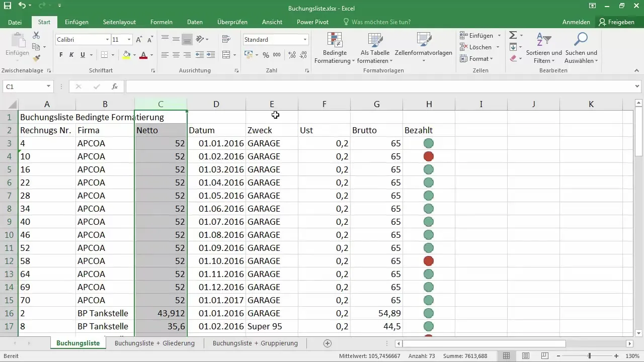
Task: Expand the formula bar
Action: pos(638,86)
